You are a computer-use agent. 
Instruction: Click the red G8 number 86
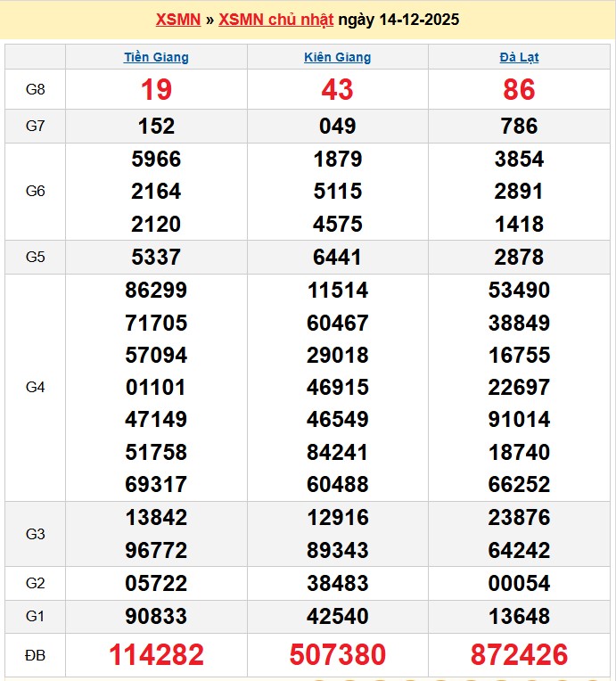pos(519,89)
